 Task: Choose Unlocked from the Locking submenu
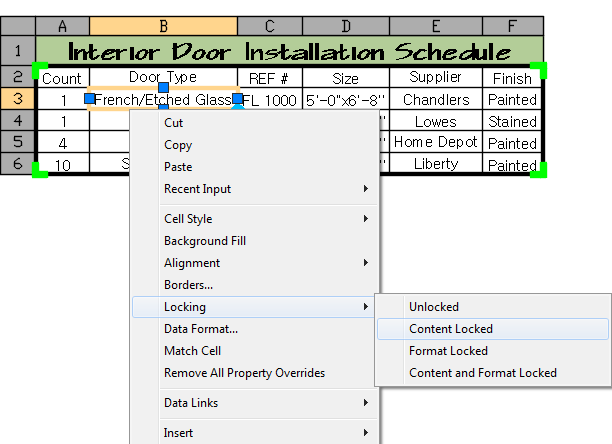[433, 307]
